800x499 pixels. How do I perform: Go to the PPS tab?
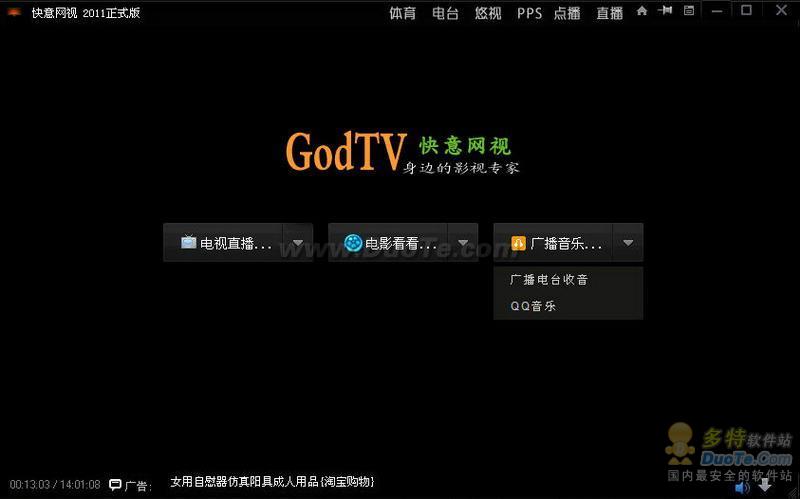[x=529, y=13]
